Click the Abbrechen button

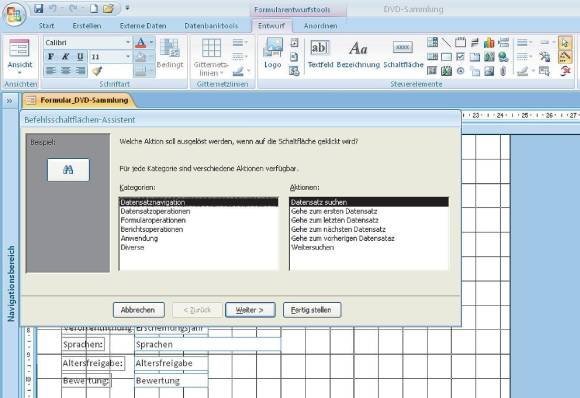pos(138,310)
